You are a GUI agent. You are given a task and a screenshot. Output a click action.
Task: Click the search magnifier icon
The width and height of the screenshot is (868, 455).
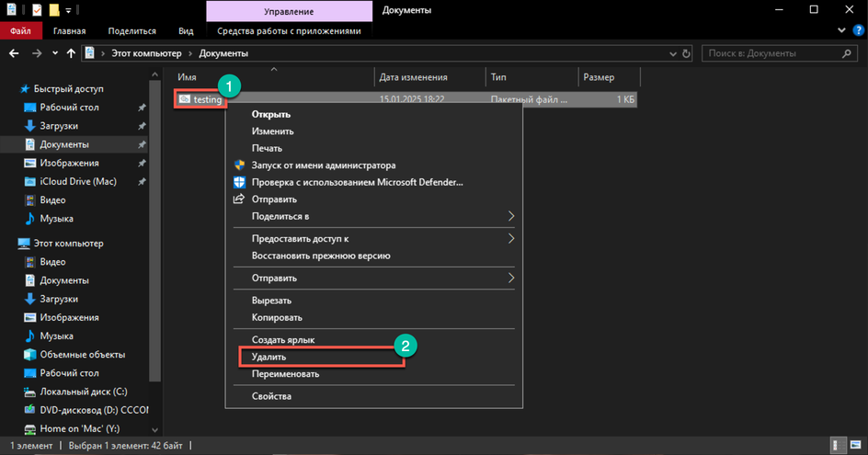pyautogui.click(x=847, y=53)
